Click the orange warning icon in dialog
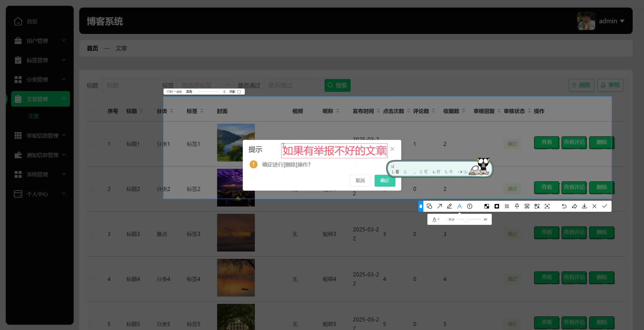This screenshot has width=644, height=330. [253, 164]
